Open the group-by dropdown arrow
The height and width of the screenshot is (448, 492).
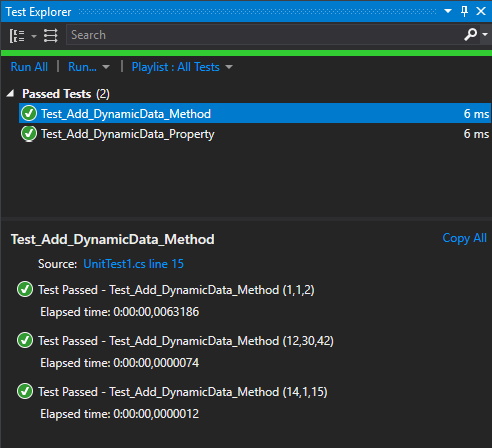[x=34, y=36]
